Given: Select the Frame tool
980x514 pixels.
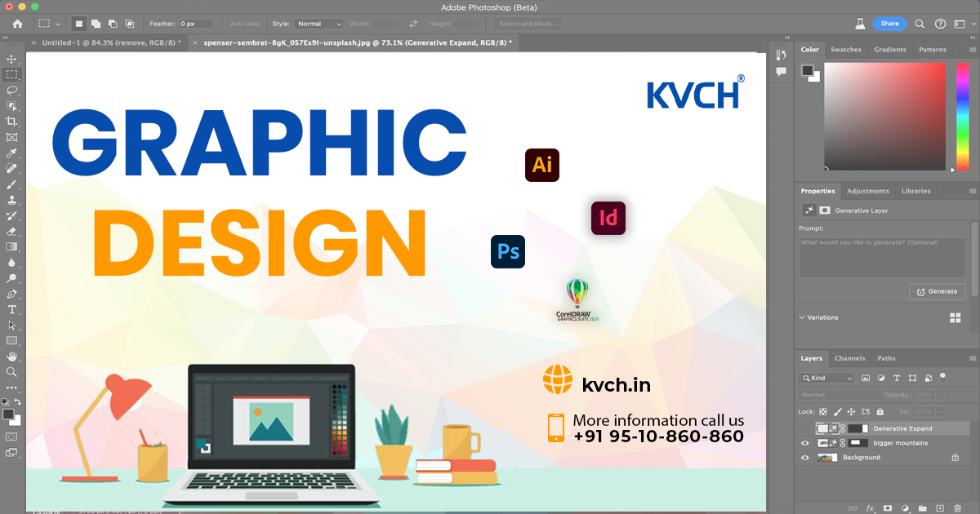Looking at the screenshot, I should click(x=11, y=137).
